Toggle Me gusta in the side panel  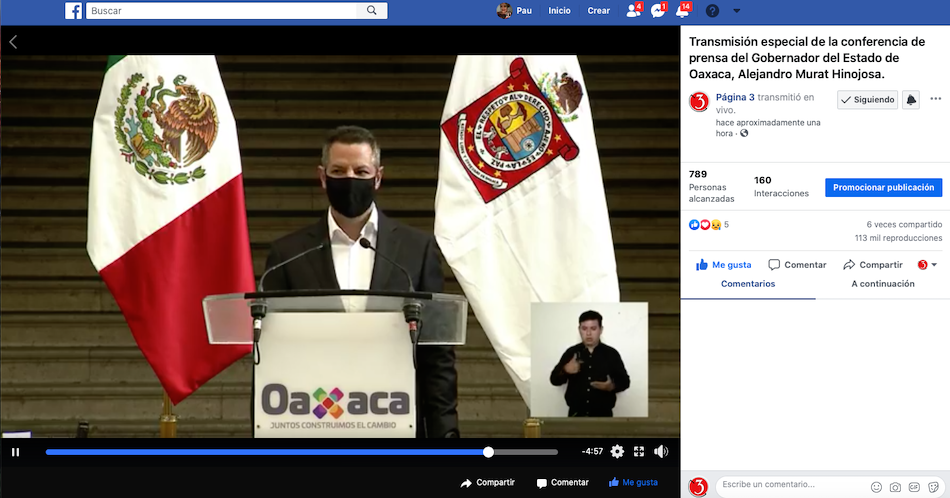click(723, 265)
